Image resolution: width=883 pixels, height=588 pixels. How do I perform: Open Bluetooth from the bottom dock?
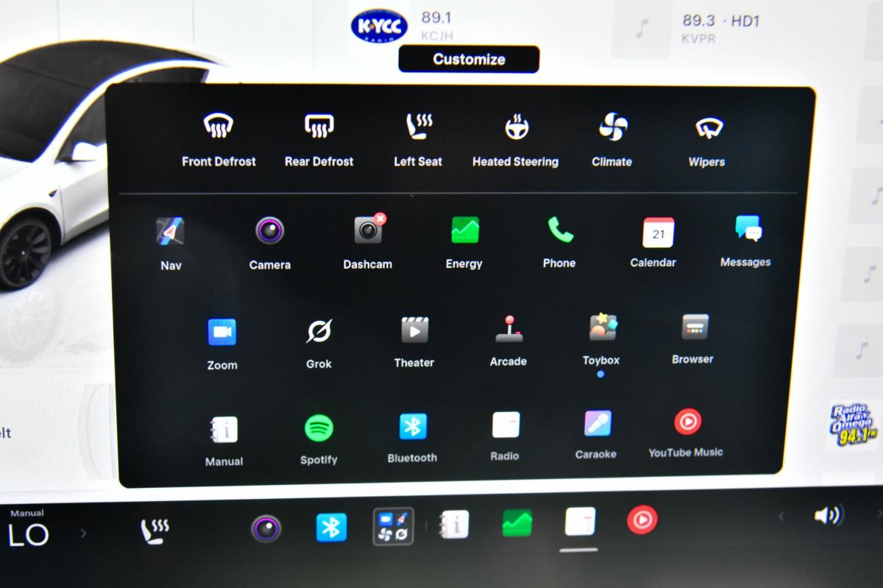point(331,527)
